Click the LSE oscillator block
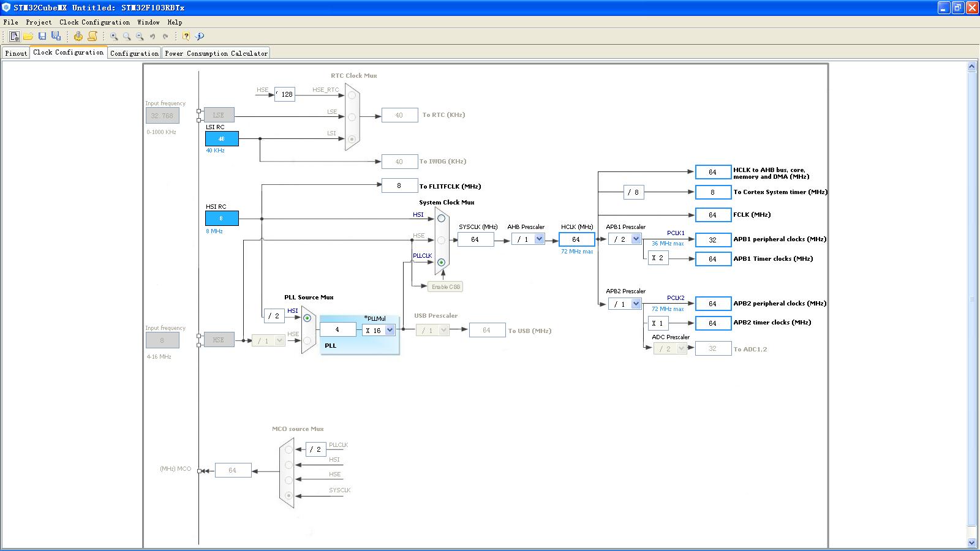 (x=219, y=115)
